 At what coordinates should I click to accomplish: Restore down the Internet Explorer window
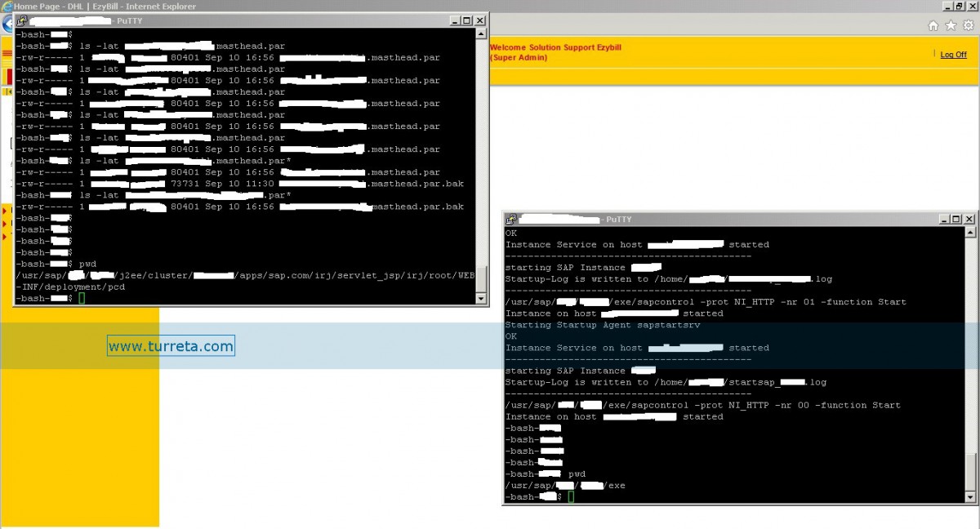(x=960, y=6)
